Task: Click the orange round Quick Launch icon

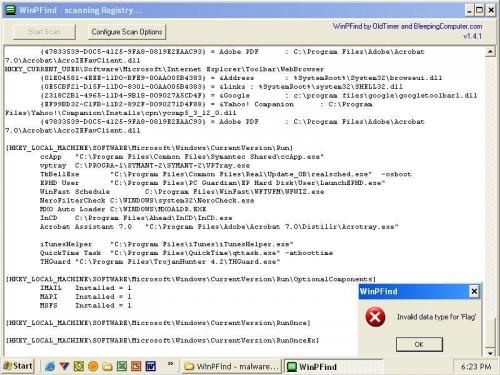Action: click(x=93, y=366)
